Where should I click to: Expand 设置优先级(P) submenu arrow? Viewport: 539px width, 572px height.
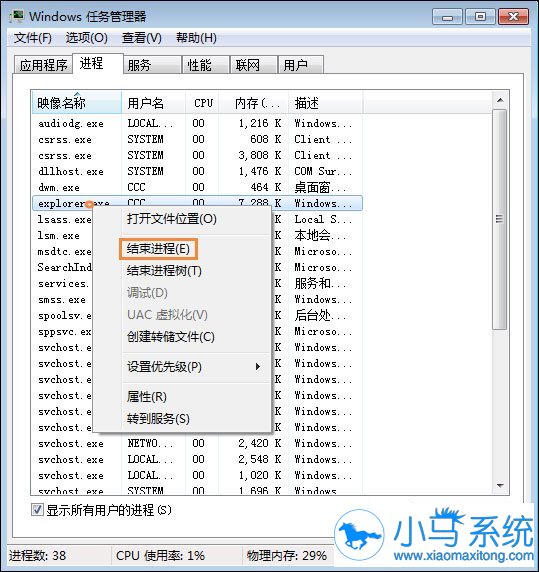258,367
